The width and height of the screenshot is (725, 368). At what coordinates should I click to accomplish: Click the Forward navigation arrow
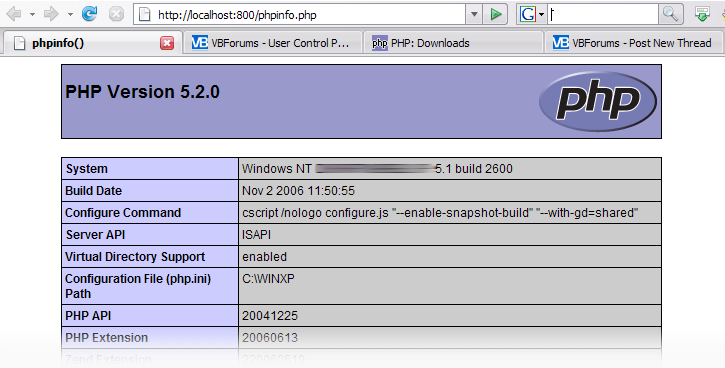[x=51, y=14]
